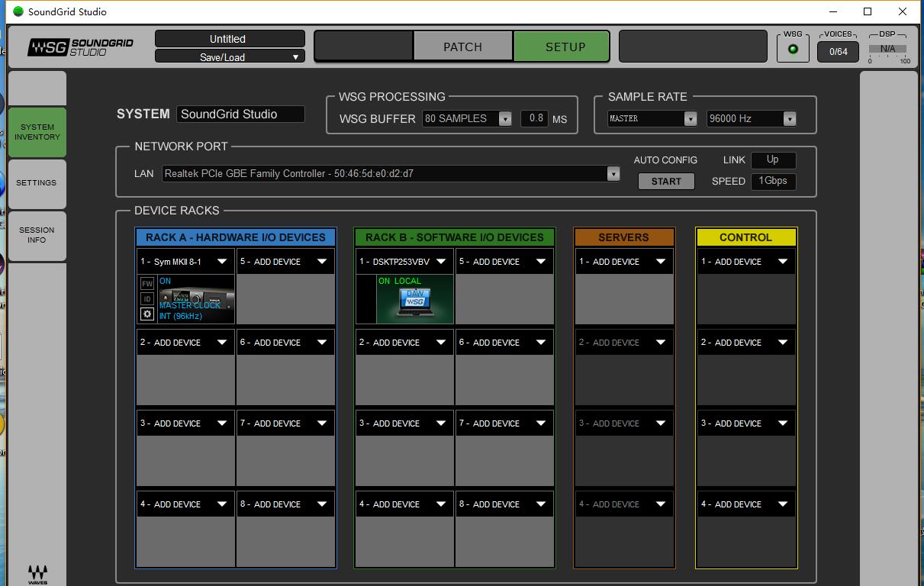The height and width of the screenshot is (586, 924).
Task: Click the DSP usage meter
Action: pos(887,50)
